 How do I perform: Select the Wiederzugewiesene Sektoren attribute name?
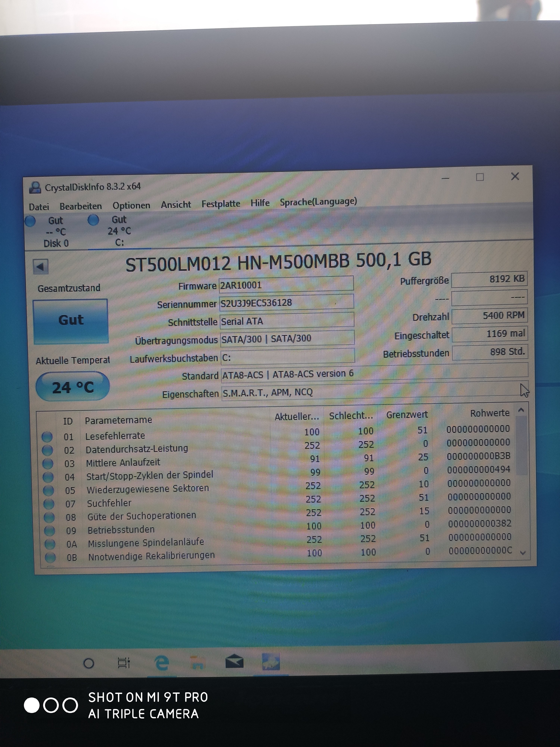click(148, 489)
